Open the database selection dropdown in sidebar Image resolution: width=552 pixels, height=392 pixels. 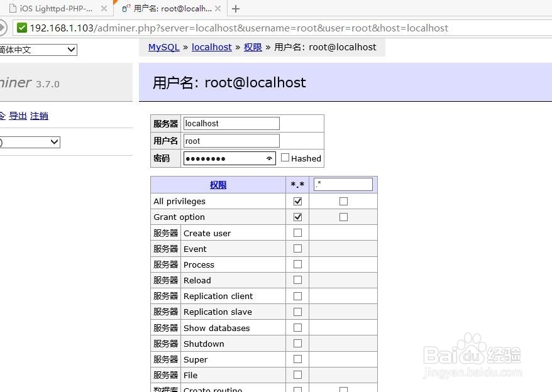pos(30,142)
